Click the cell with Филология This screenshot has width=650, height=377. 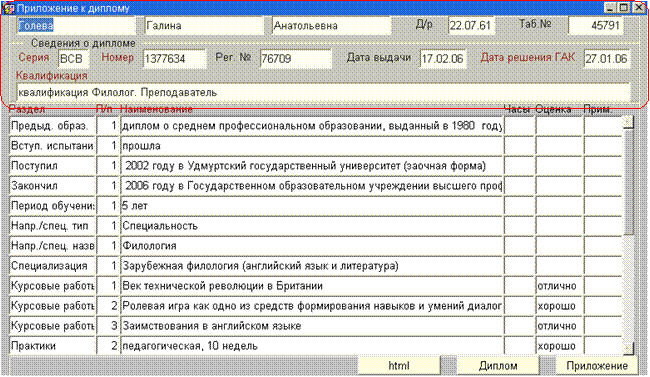[311, 246]
